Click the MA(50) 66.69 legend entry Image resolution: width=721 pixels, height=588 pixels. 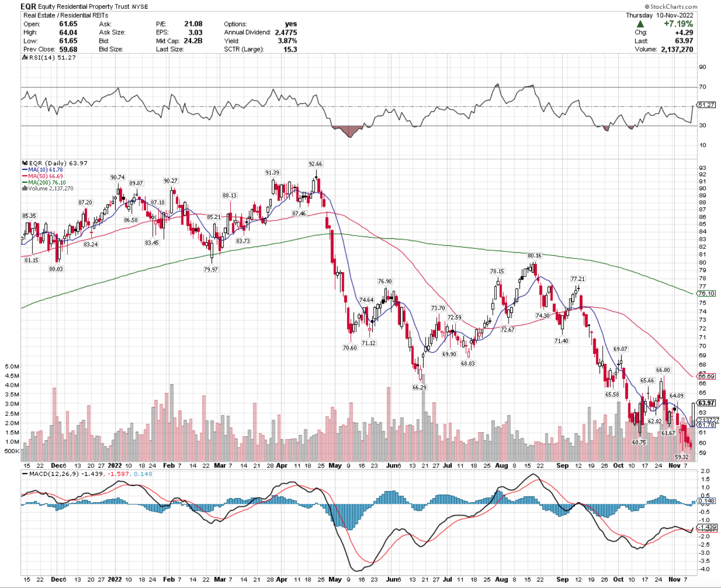point(45,176)
